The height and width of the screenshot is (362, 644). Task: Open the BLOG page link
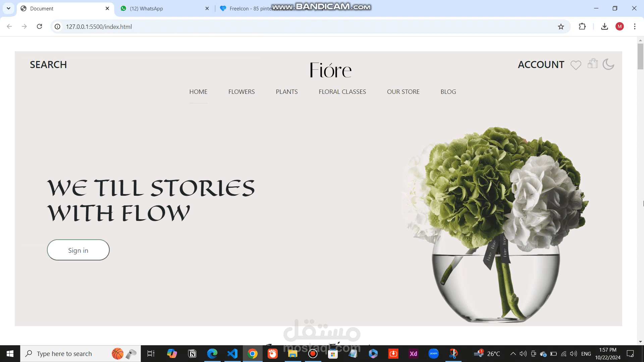[x=448, y=92]
